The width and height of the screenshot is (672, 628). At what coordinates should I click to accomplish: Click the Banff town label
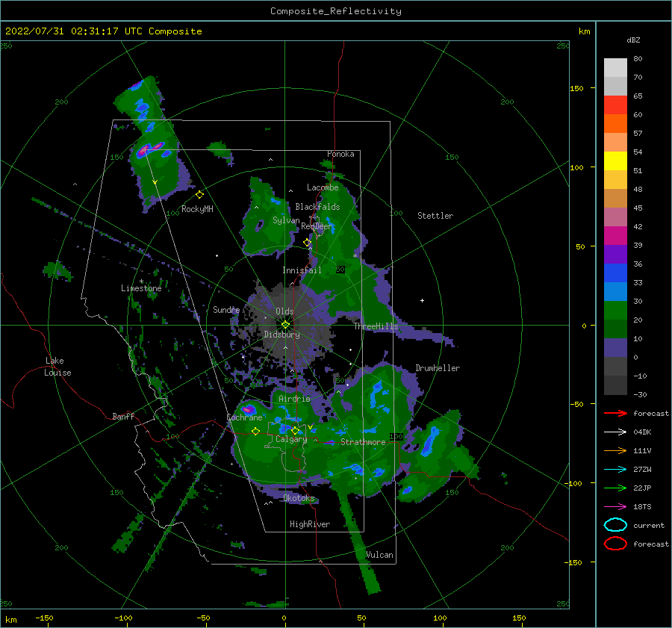[x=123, y=416]
